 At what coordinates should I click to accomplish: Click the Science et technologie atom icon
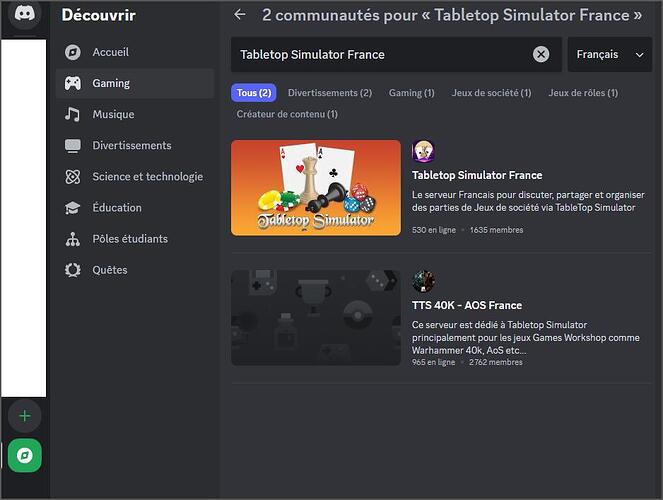[73, 177]
